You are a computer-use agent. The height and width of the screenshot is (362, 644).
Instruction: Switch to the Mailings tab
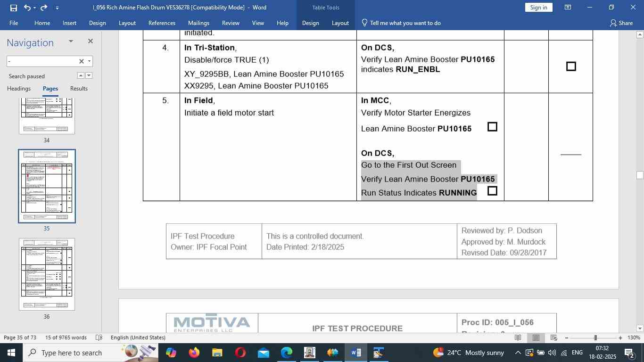coord(198,23)
